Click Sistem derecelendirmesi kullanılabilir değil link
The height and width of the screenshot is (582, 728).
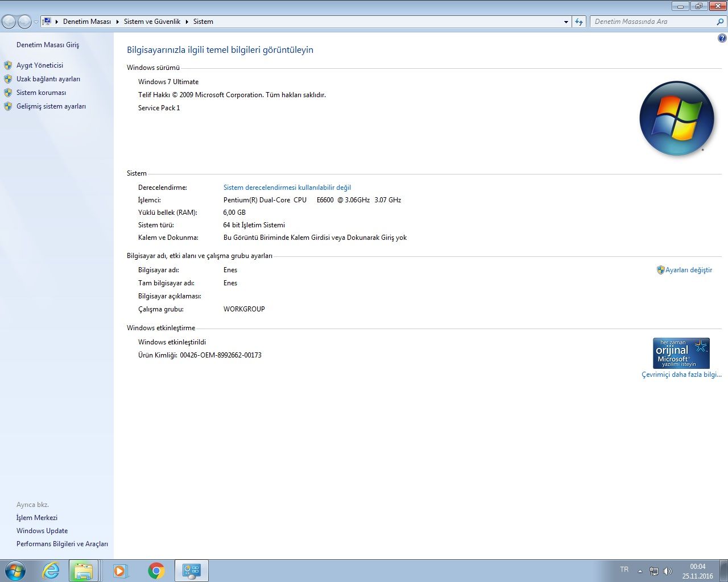click(x=287, y=188)
